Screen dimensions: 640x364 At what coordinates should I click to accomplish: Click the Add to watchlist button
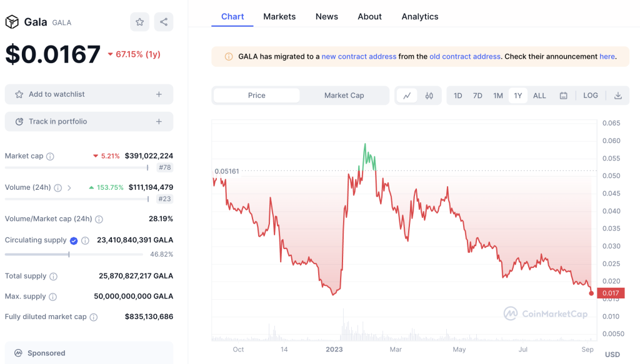(89, 94)
